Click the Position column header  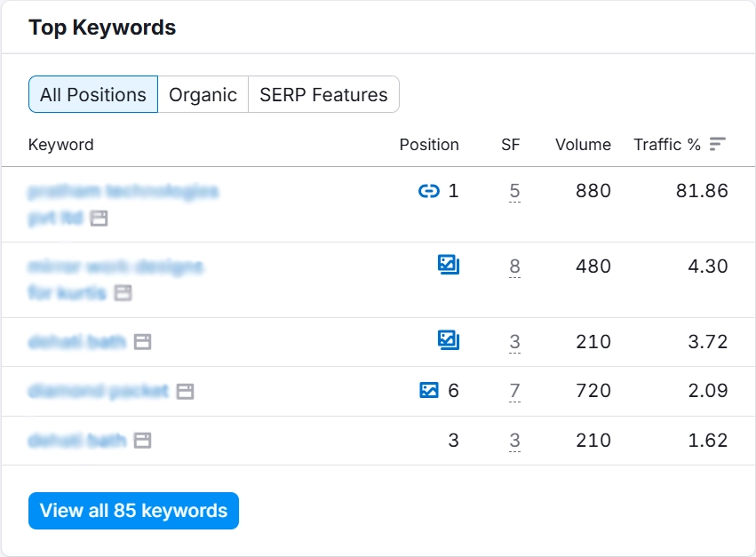[429, 144]
